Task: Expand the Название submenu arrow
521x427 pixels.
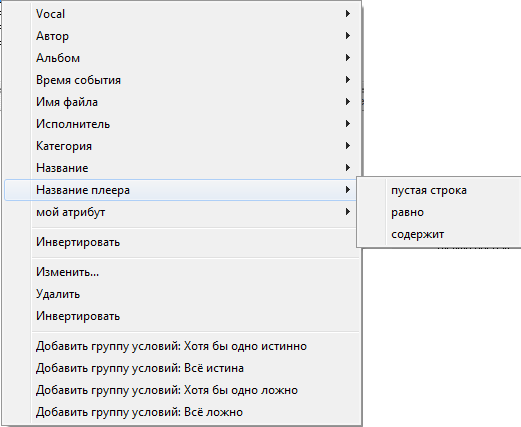Action: click(348, 168)
